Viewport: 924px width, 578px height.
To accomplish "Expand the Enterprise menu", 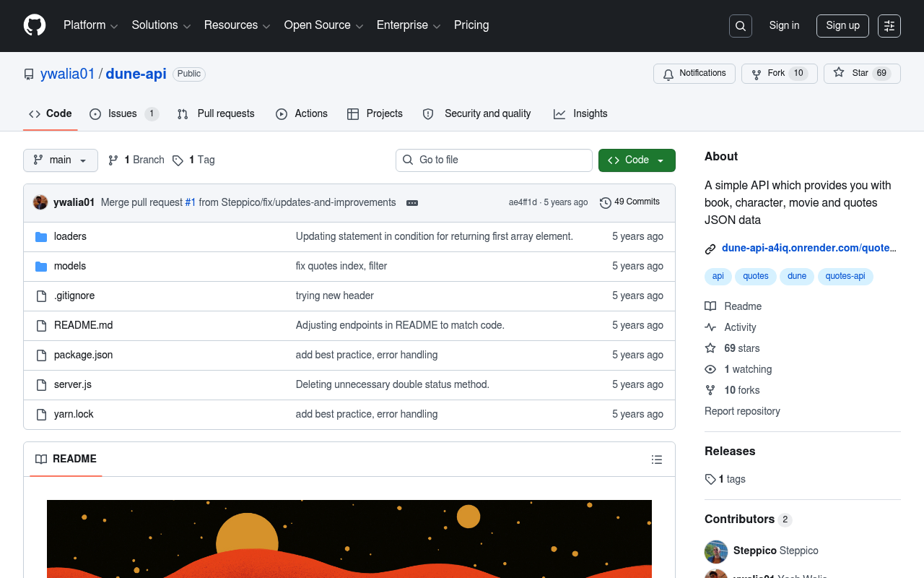I will [x=409, y=25].
